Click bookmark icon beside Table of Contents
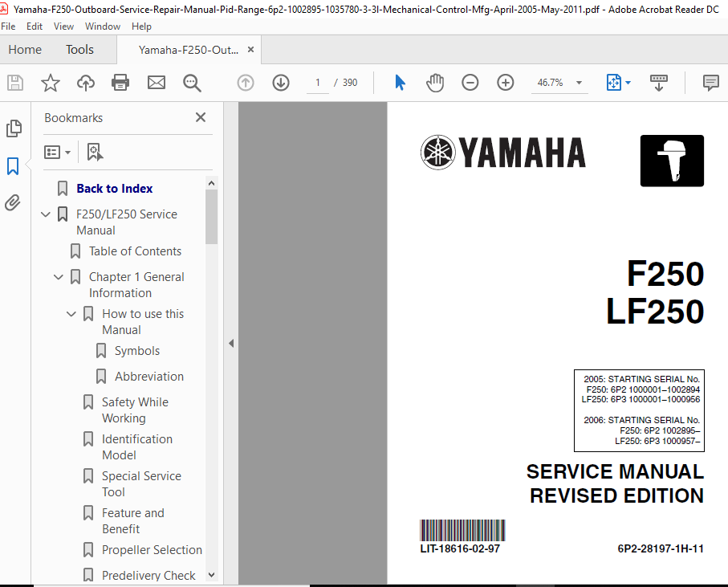This screenshot has height=587, width=728. (x=75, y=251)
